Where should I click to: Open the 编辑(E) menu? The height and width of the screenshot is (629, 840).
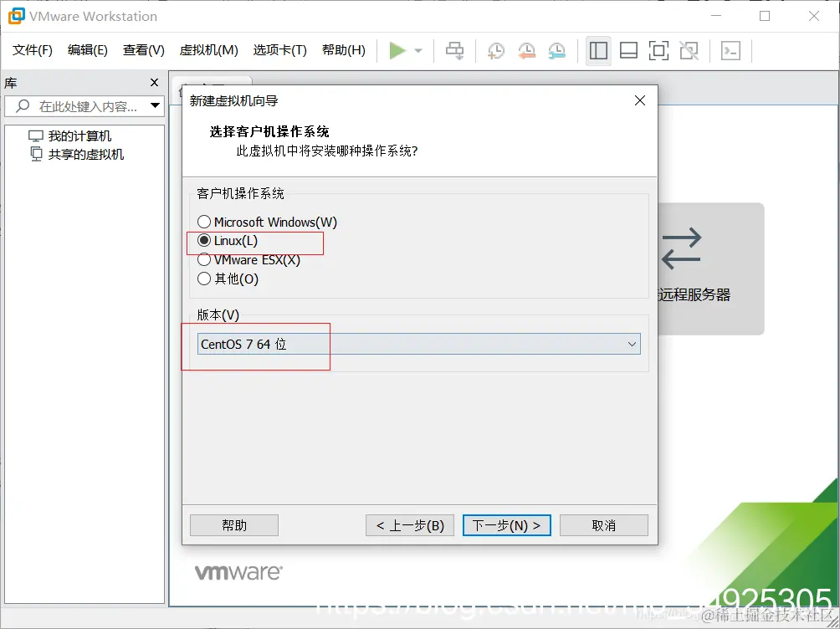[x=87, y=50]
